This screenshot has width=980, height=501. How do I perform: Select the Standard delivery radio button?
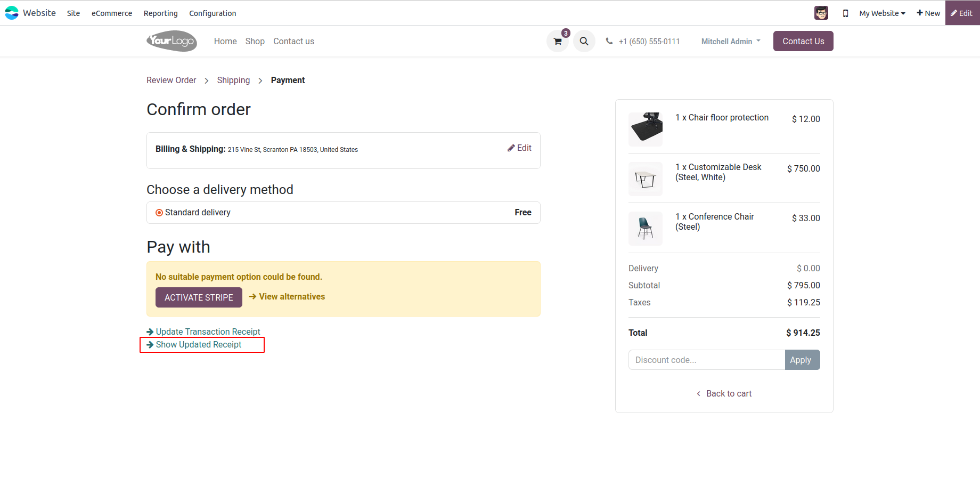(159, 213)
